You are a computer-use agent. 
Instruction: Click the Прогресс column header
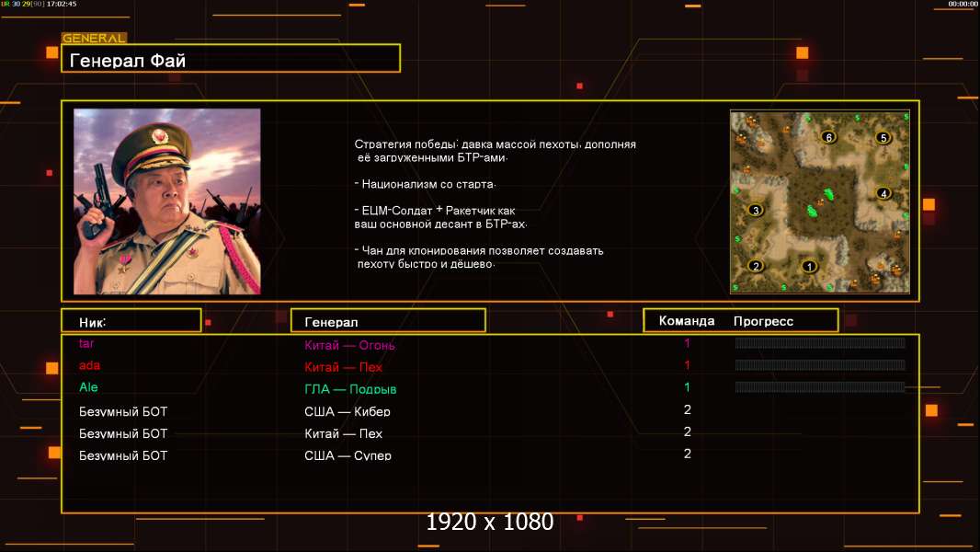click(x=763, y=321)
